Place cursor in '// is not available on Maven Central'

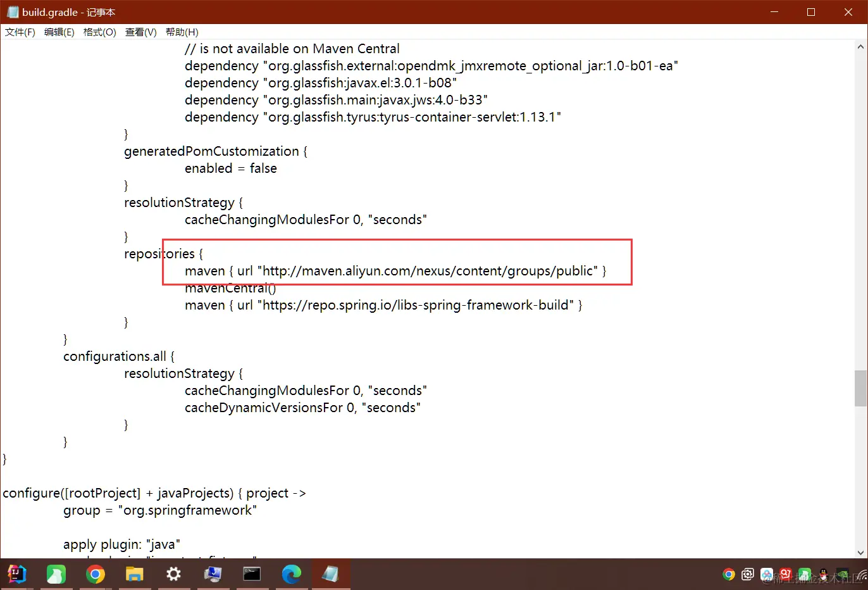pyautogui.click(x=292, y=49)
